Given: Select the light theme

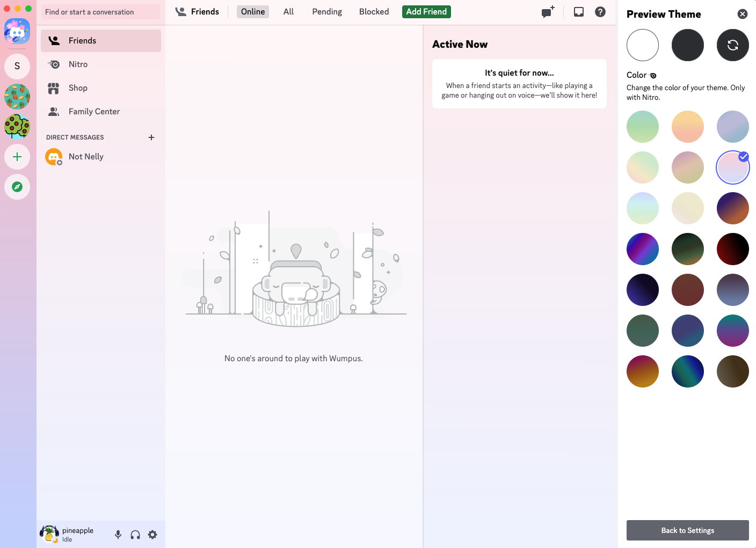Looking at the screenshot, I should (643, 45).
